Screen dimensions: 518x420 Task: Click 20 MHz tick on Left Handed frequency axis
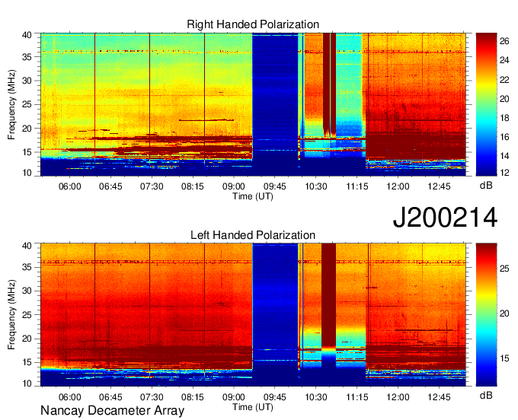27,339
